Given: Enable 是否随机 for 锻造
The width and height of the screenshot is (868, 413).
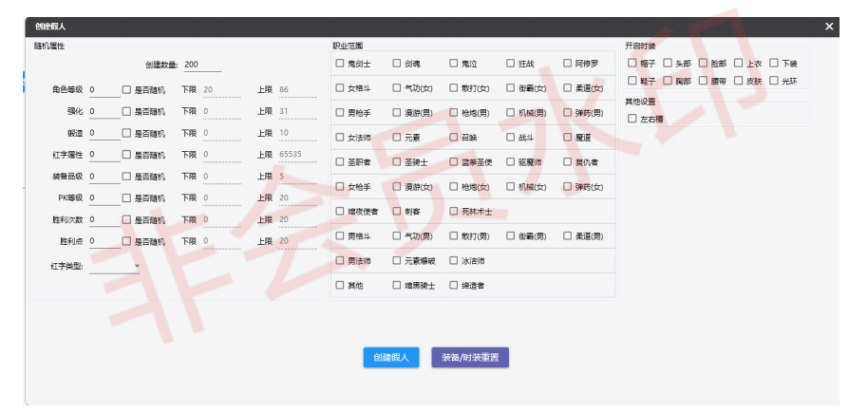Looking at the screenshot, I should 126,133.
